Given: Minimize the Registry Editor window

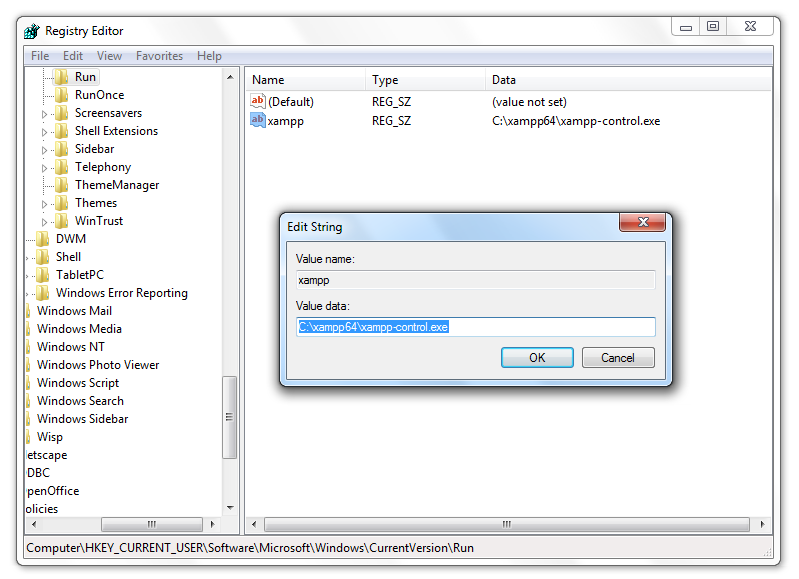Looking at the screenshot, I should click(686, 27).
